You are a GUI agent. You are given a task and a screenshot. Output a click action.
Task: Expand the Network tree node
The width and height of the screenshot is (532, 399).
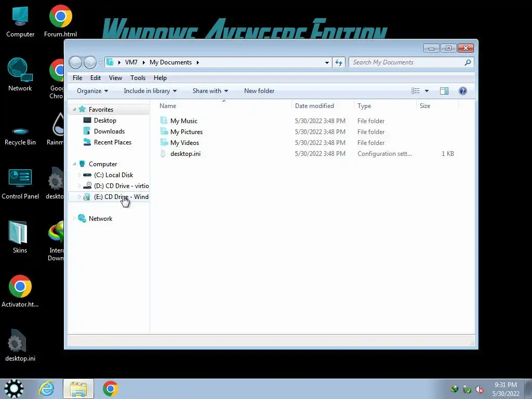pos(74,219)
